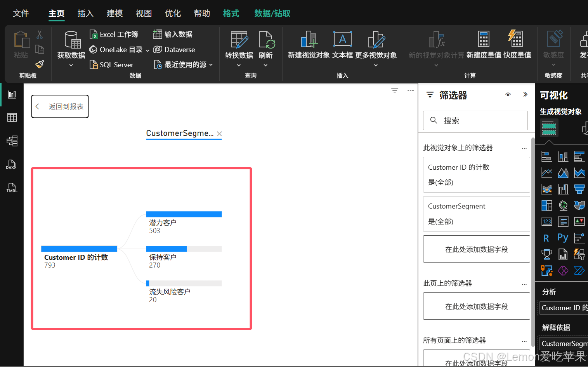Switch to the Format ribbon tab
The height and width of the screenshot is (367, 588).
(231, 14)
